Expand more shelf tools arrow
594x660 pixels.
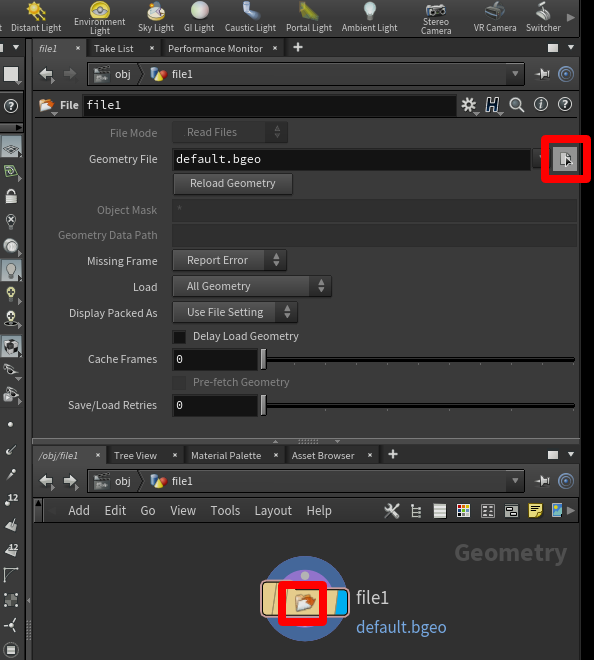[x=570, y=18]
